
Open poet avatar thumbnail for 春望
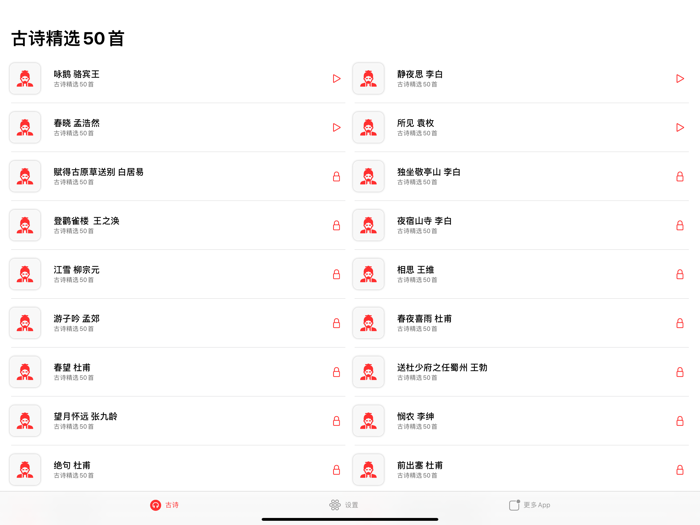point(25,372)
